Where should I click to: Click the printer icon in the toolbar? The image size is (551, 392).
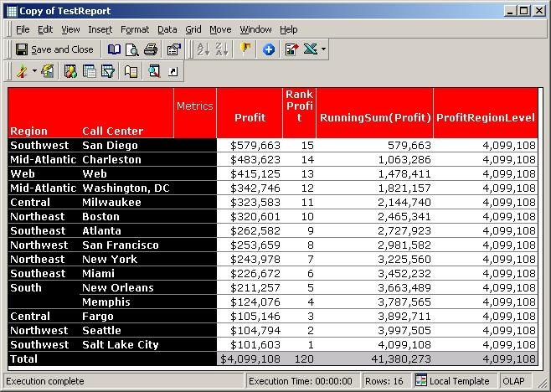151,49
